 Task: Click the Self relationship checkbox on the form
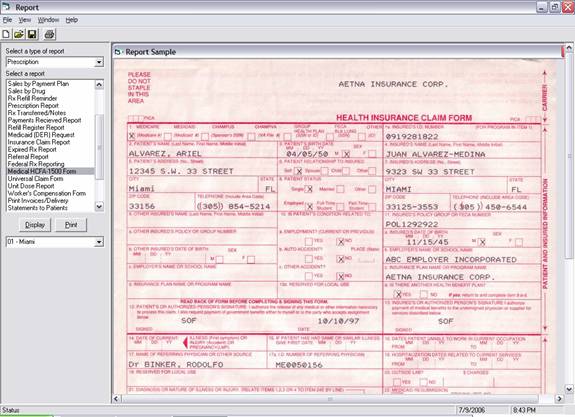point(299,171)
